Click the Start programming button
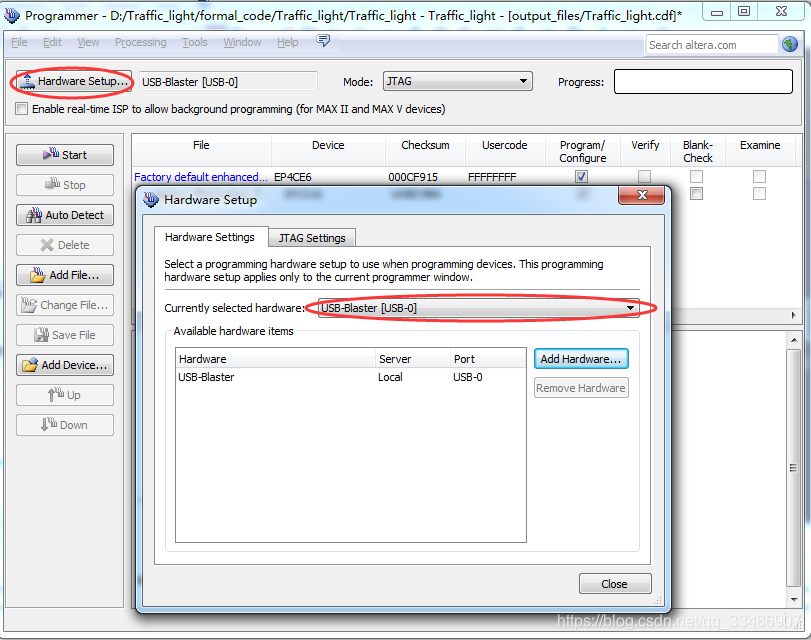Image resolution: width=811 pixels, height=640 pixels. pos(65,155)
